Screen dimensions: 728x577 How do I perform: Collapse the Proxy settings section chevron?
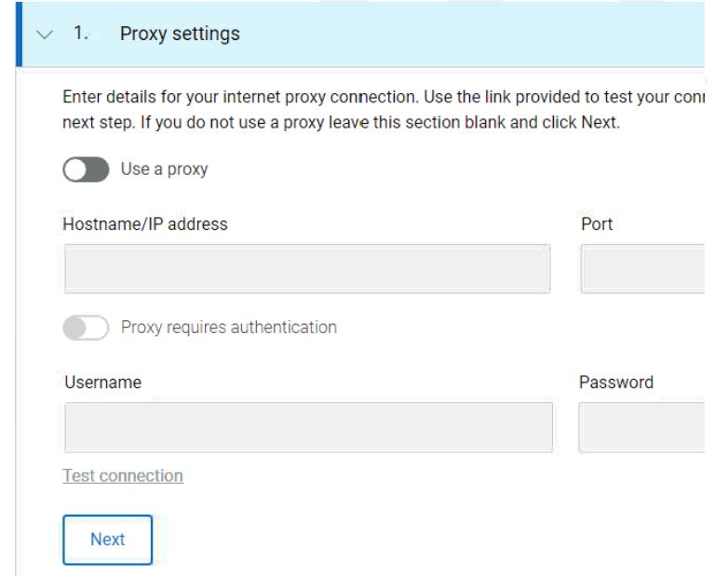tap(44, 34)
